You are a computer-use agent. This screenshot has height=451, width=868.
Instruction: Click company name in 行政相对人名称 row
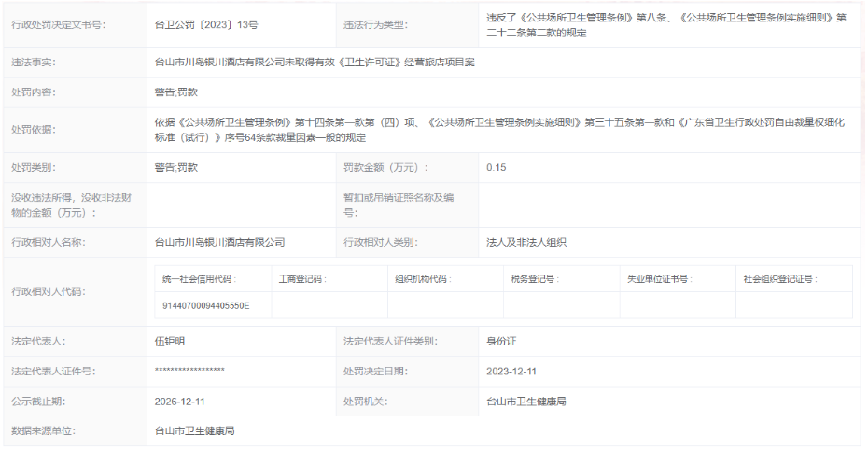tap(219, 242)
